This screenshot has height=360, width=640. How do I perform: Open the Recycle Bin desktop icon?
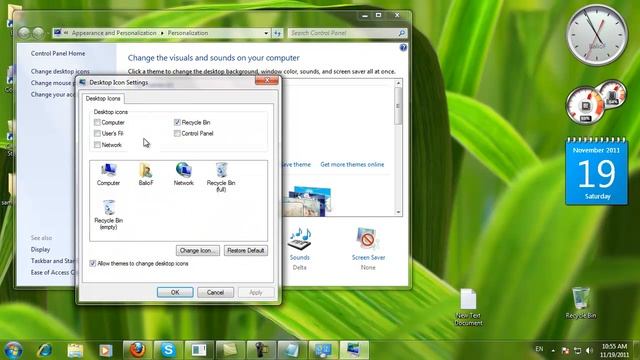[580, 303]
